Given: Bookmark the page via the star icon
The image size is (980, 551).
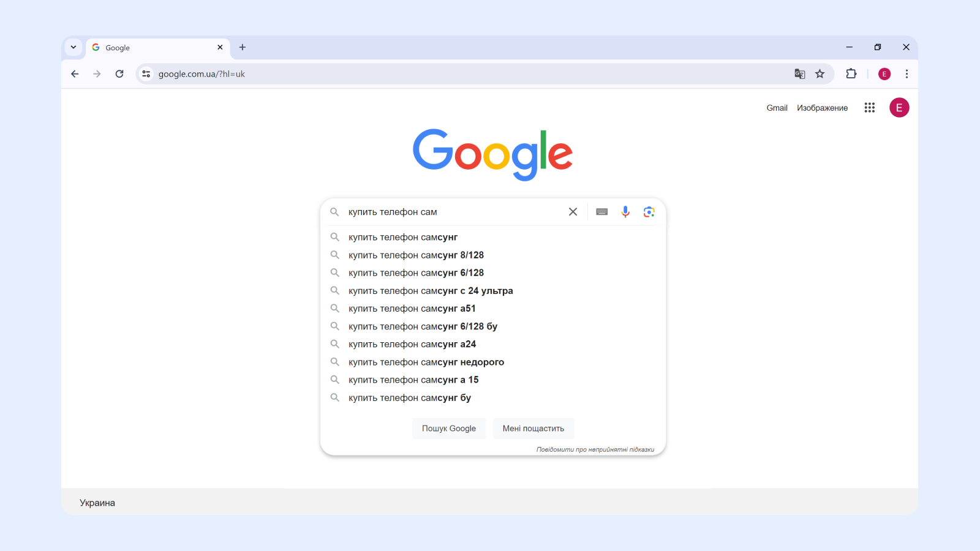Looking at the screenshot, I should (x=820, y=73).
